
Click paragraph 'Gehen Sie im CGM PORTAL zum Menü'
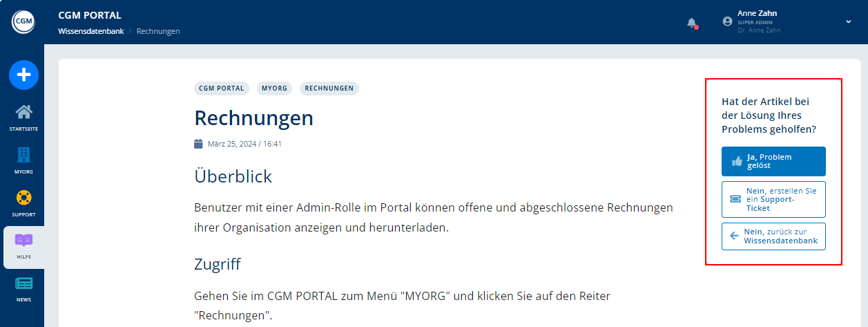[403, 306]
